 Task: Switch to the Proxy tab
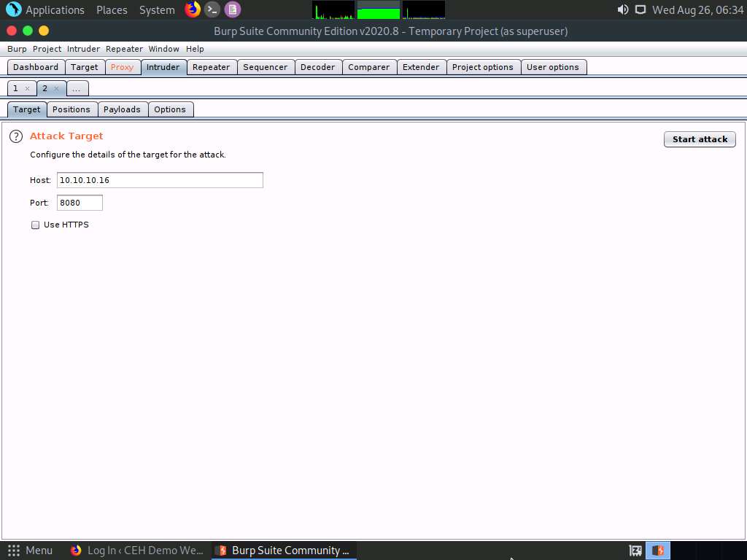coord(123,66)
